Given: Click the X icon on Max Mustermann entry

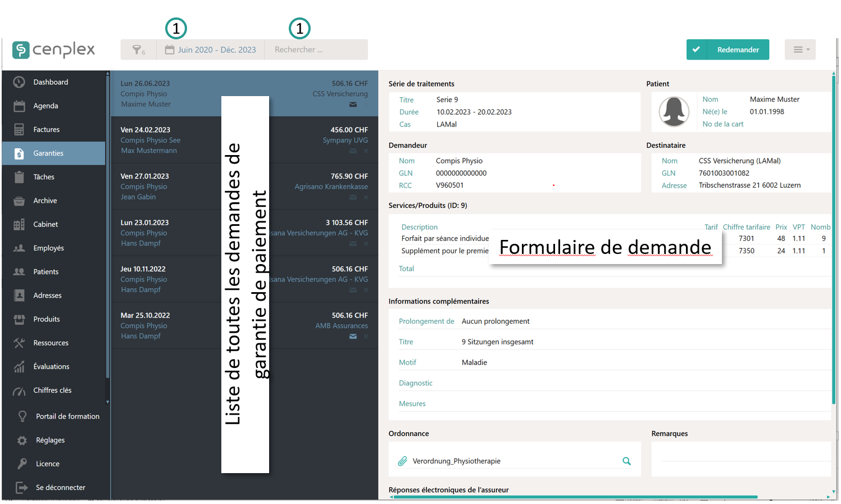Looking at the screenshot, I should [366, 151].
